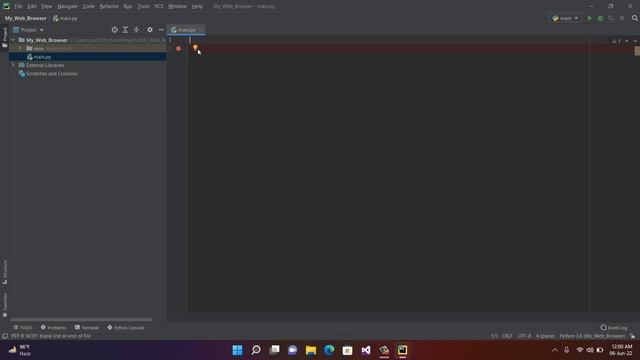Open Search Everywhere magnifier icon
The image size is (640, 360).
[x=635, y=18]
